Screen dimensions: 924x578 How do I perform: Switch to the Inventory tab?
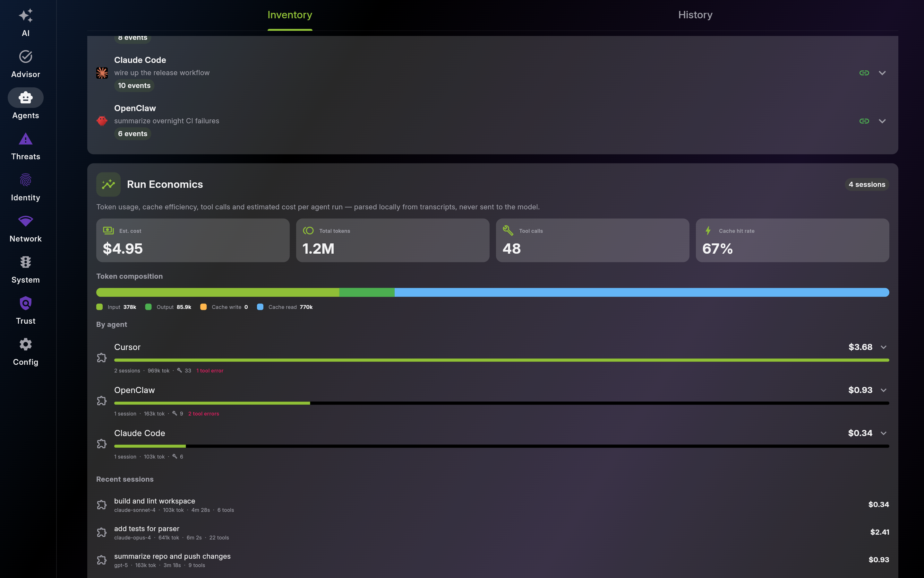coord(290,15)
